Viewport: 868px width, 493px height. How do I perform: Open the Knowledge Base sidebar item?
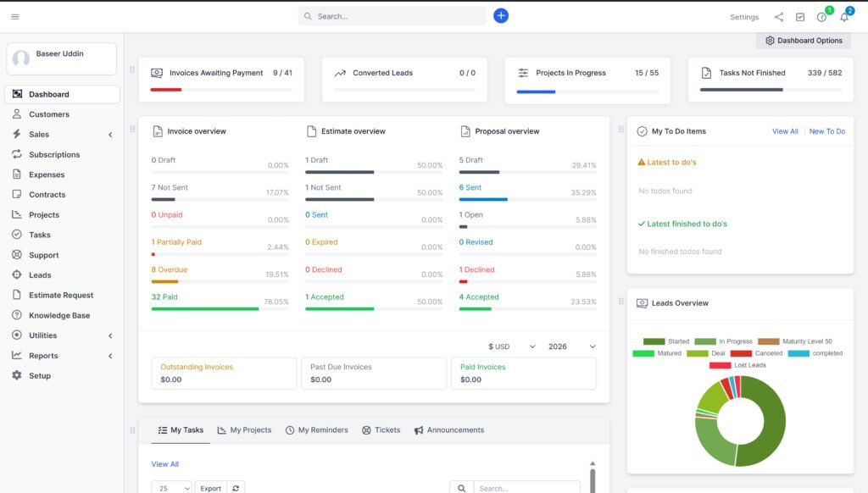pos(62,315)
